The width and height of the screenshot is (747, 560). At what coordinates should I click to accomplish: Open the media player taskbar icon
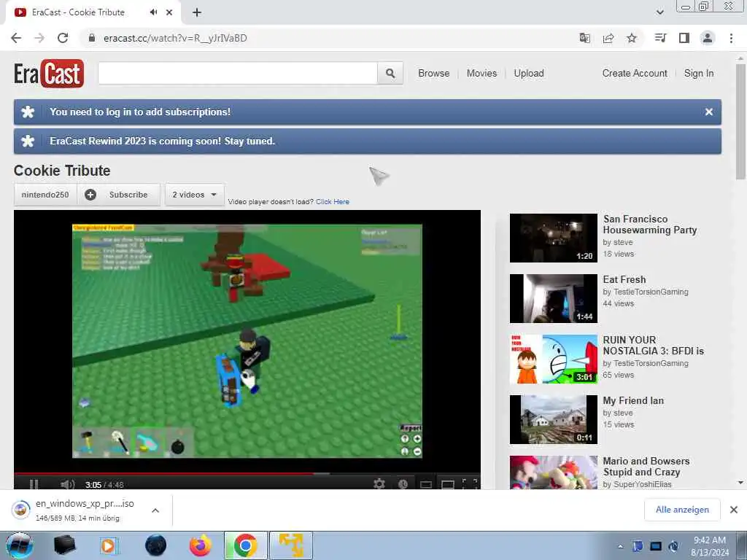coord(109,545)
